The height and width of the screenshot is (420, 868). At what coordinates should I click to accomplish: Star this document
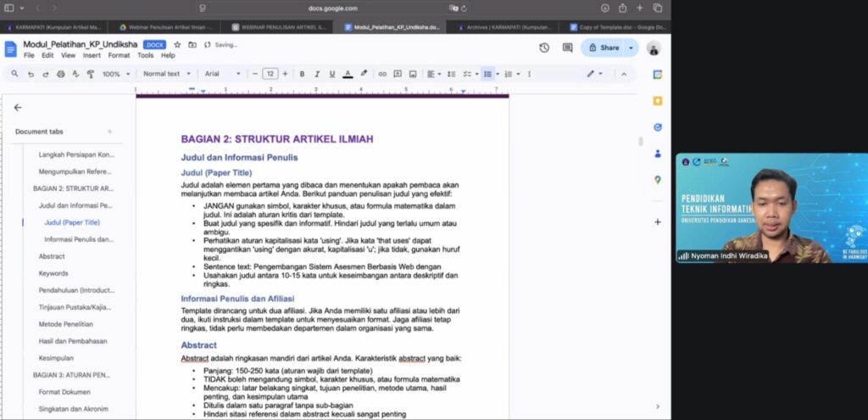(177, 44)
